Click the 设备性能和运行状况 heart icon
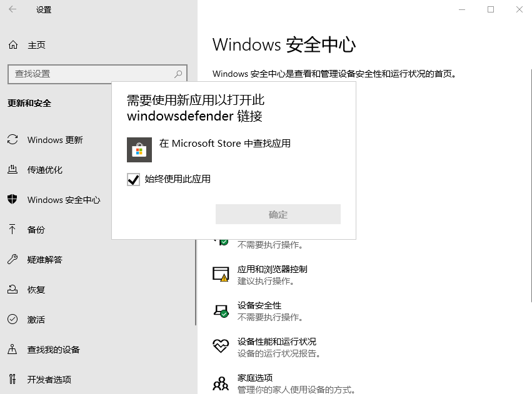The height and width of the screenshot is (394, 532). [221, 346]
